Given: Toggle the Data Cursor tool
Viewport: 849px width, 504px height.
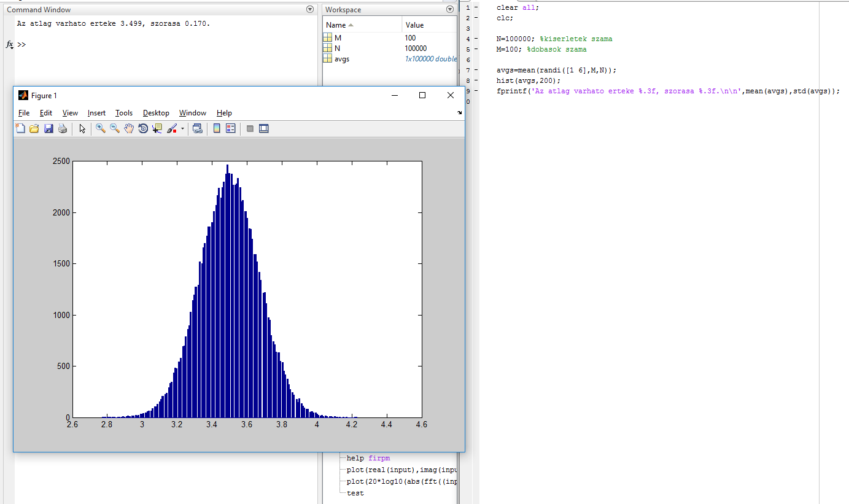Looking at the screenshot, I should tap(157, 128).
